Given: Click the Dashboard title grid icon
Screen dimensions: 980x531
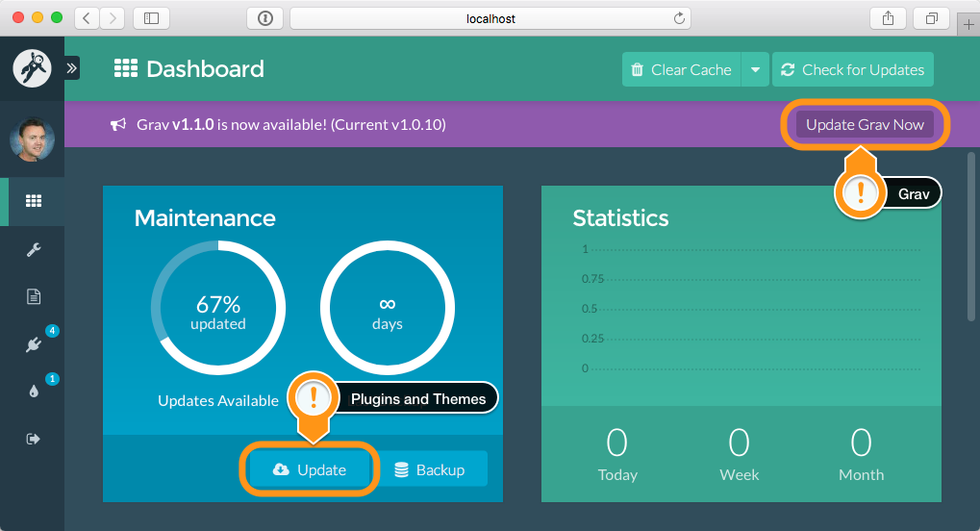Looking at the screenshot, I should pos(126,68).
